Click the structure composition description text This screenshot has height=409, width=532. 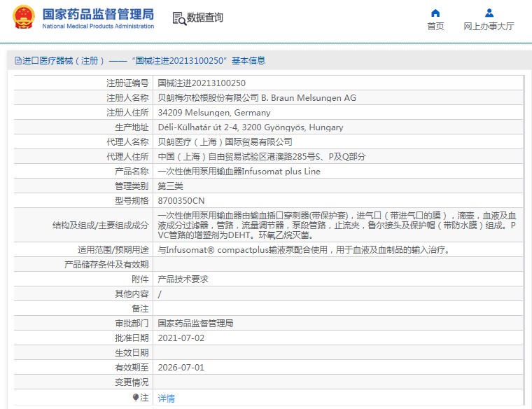pos(337,225)
